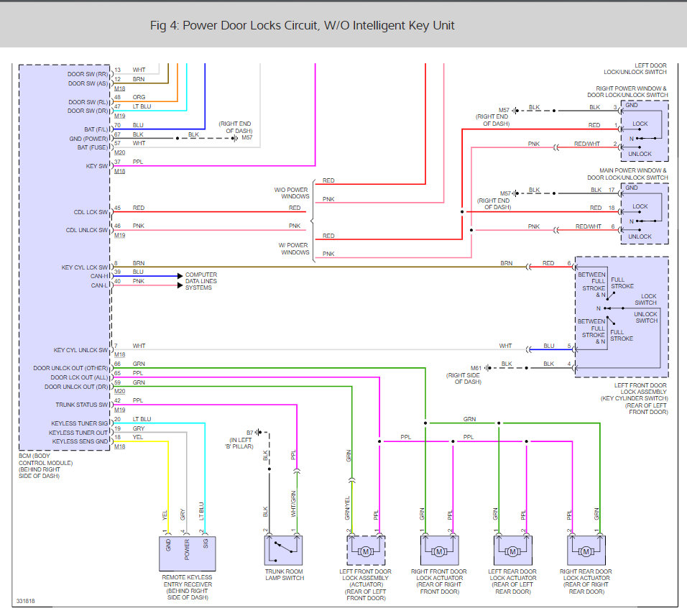Click the 'COMPUTER DATA LINES SYSTEMS' text
Screen dimensions: 687x616
coord(201,281)
